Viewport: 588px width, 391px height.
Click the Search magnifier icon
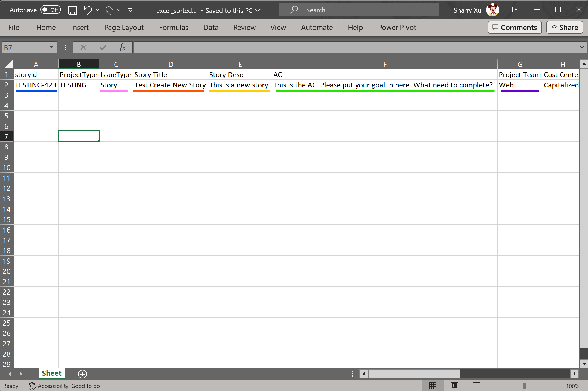(x=293, y=10)
